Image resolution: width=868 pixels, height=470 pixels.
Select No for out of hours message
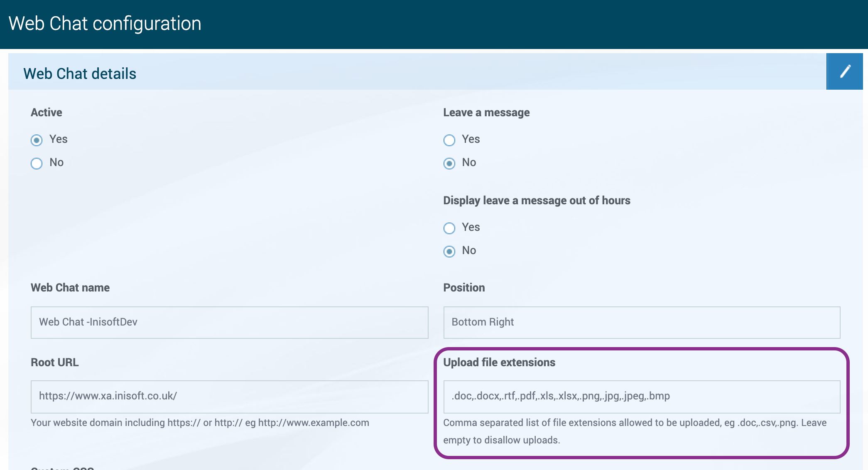click(449, 252)
